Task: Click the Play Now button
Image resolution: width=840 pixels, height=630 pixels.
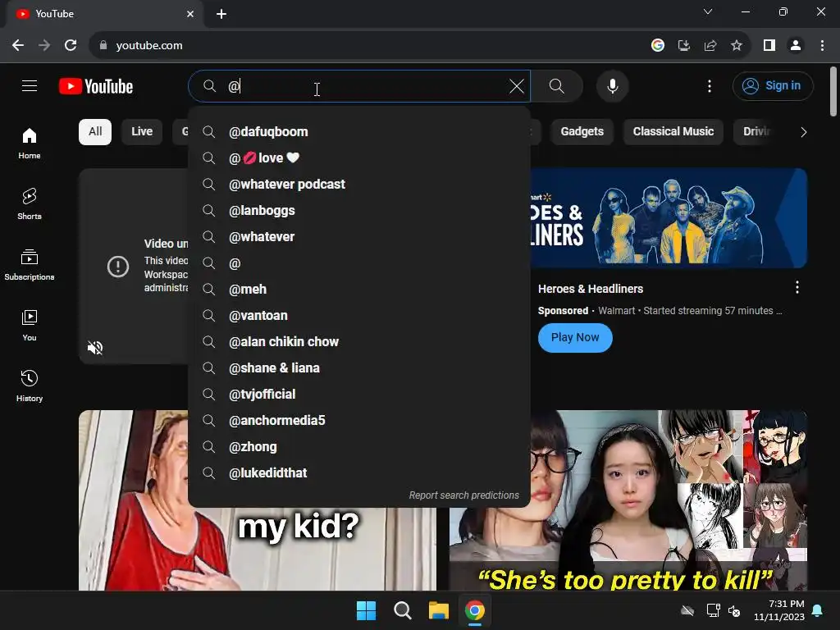Action: (x=575, y=337)
